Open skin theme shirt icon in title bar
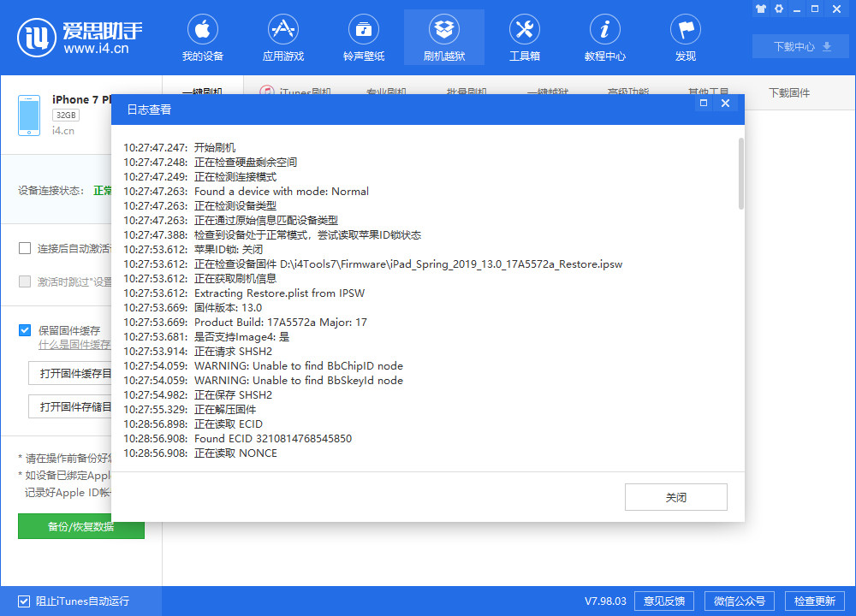 [760, 9]
